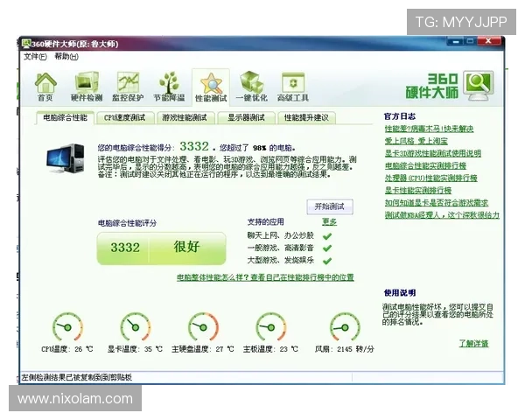Open link 爱上风格 爱上淘宝
Image resolution: width=525 pixels, height=420 pixels.
416,141
